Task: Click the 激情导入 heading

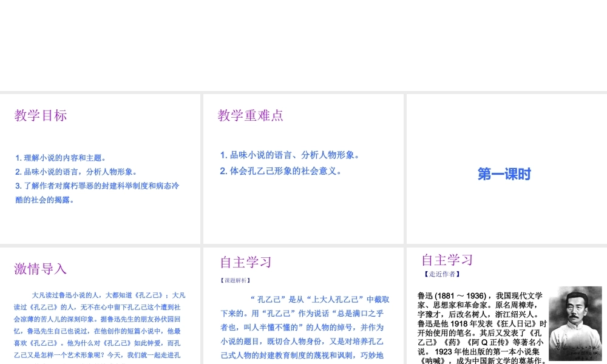Action: (40, 269)
